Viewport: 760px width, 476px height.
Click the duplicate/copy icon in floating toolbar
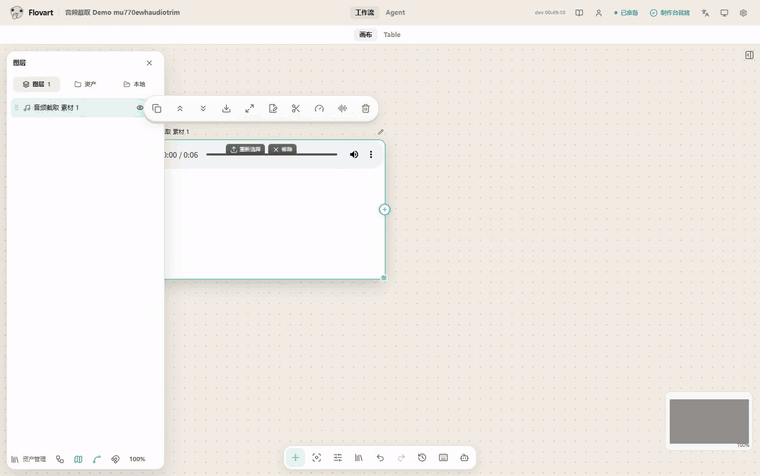tap(157, 109)
